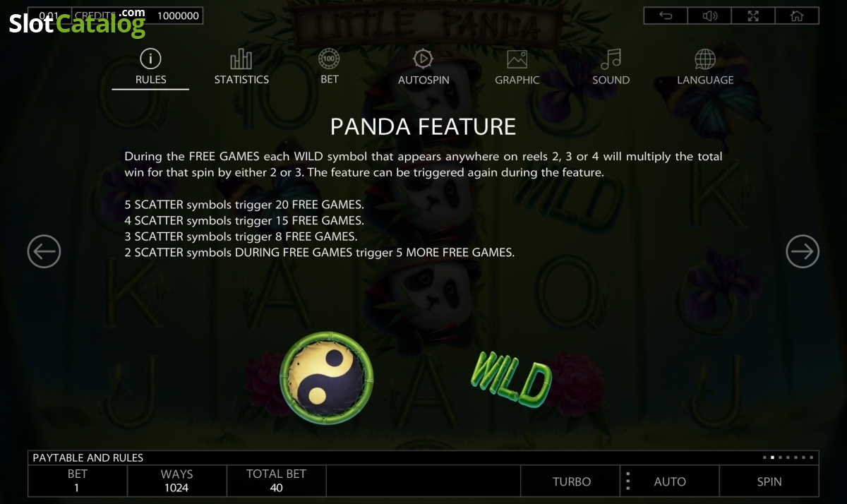Select the Rules tab
The height and width of the screenshot is (504, 847).
tap(150, 68)
